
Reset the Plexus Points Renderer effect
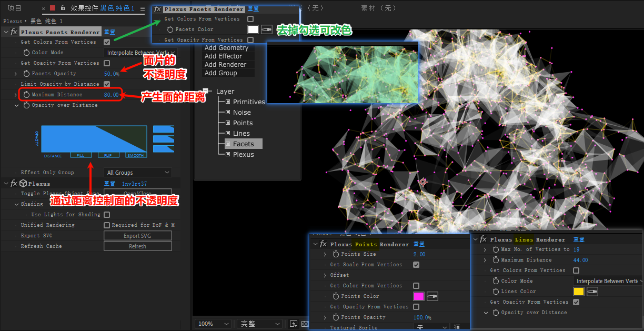(419, 244)
